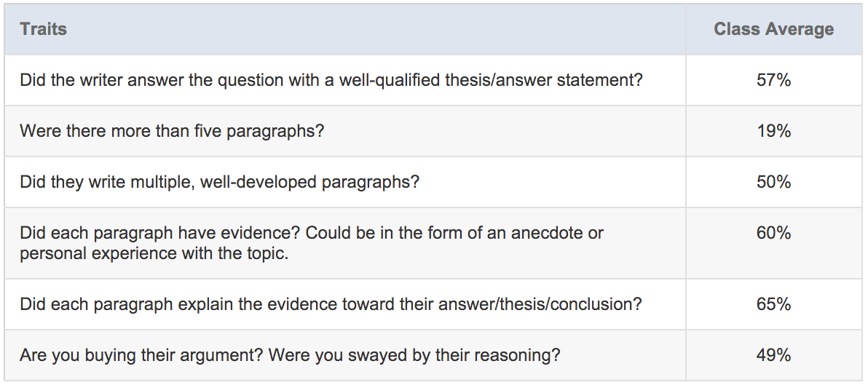Click the word 'Traits' in the header
Image resolution: width=868 pixels, height=385 pixels.
[x=43, y=29]
